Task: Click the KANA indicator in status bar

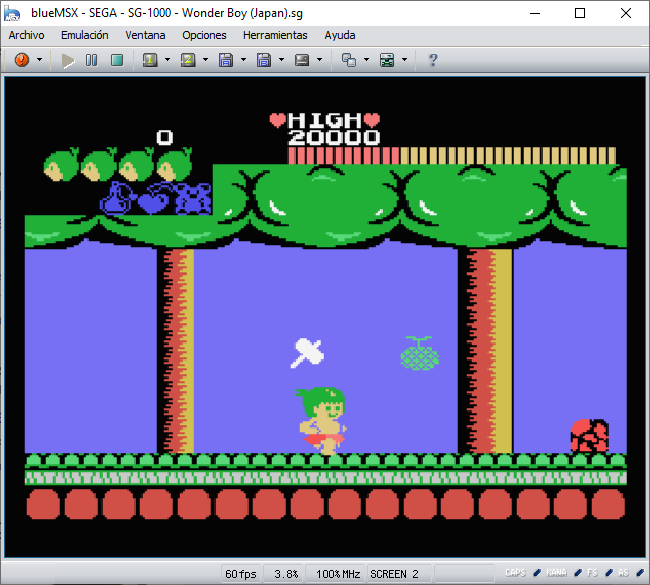Action: click(556, 573)
